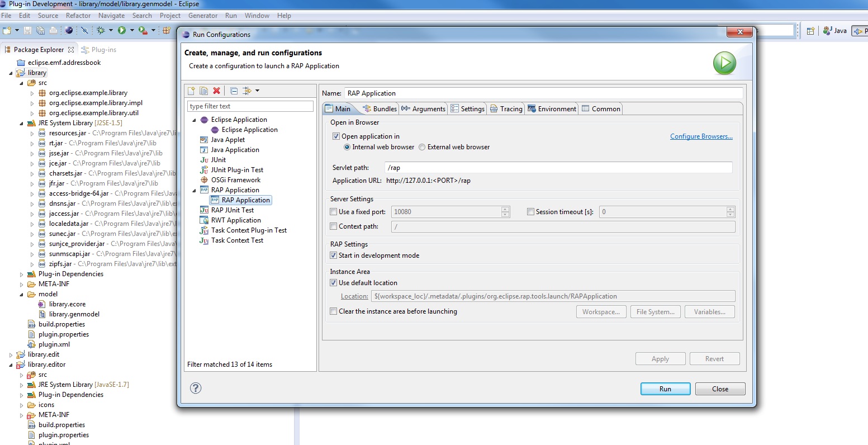Click the New wizard icon in Eclipse toolbar

(7, 30)
